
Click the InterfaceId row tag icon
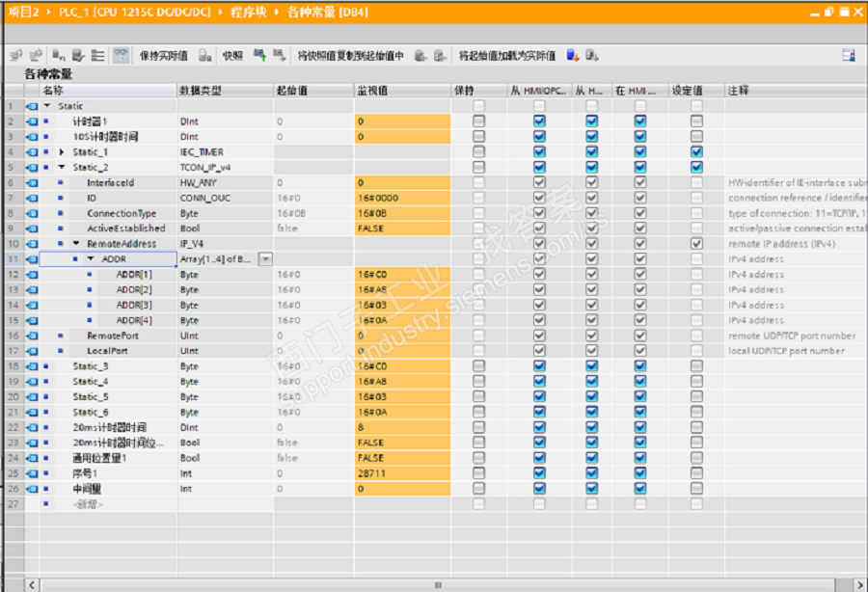32,182
